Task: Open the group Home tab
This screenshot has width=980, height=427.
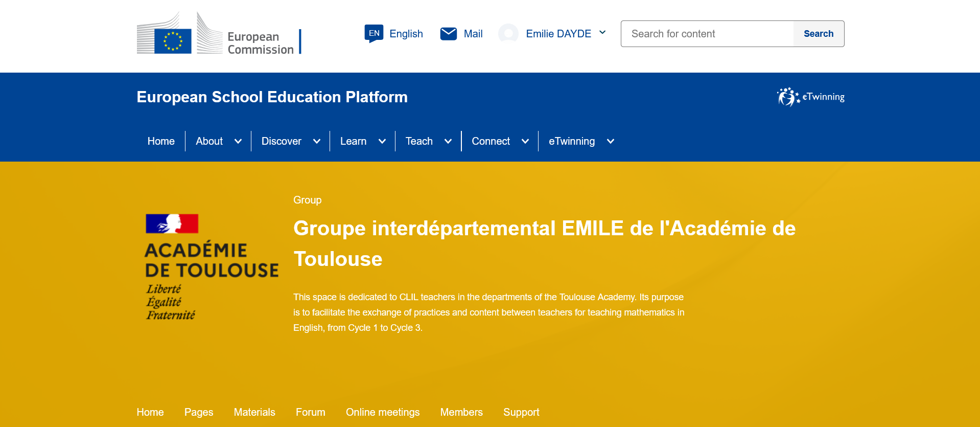Action: point(150,412)
